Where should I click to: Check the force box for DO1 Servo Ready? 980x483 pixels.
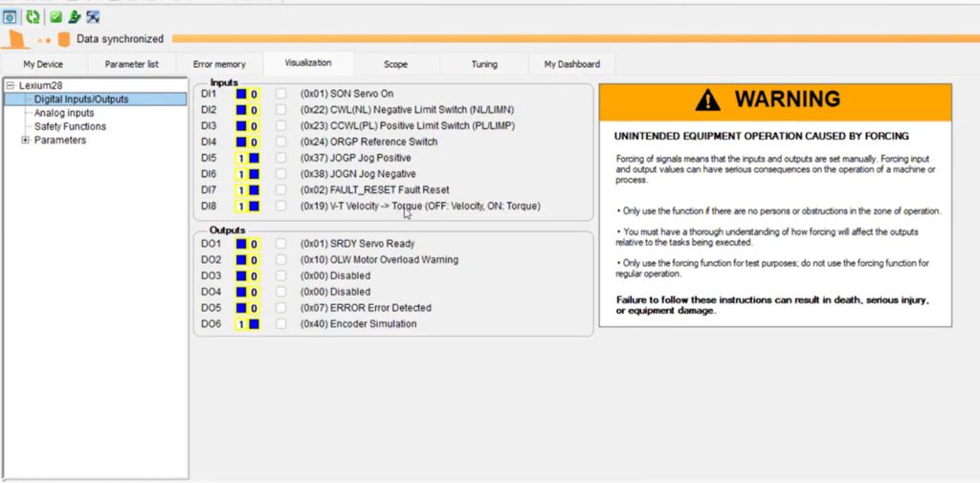point(280,244)
